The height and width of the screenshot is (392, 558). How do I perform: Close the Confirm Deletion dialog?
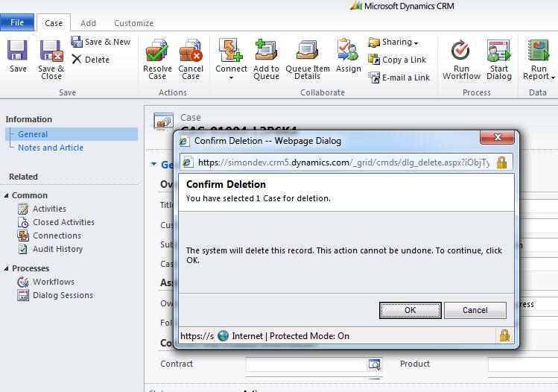497,137
